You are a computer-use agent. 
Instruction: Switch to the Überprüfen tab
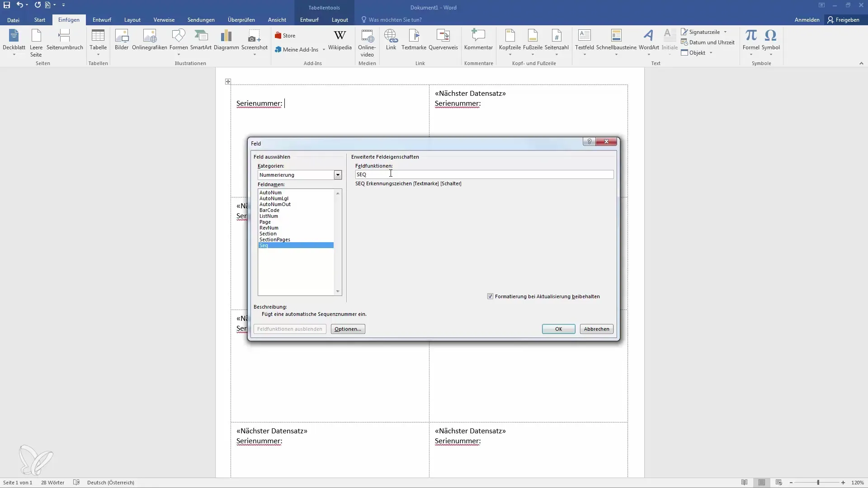coord(241,20)
